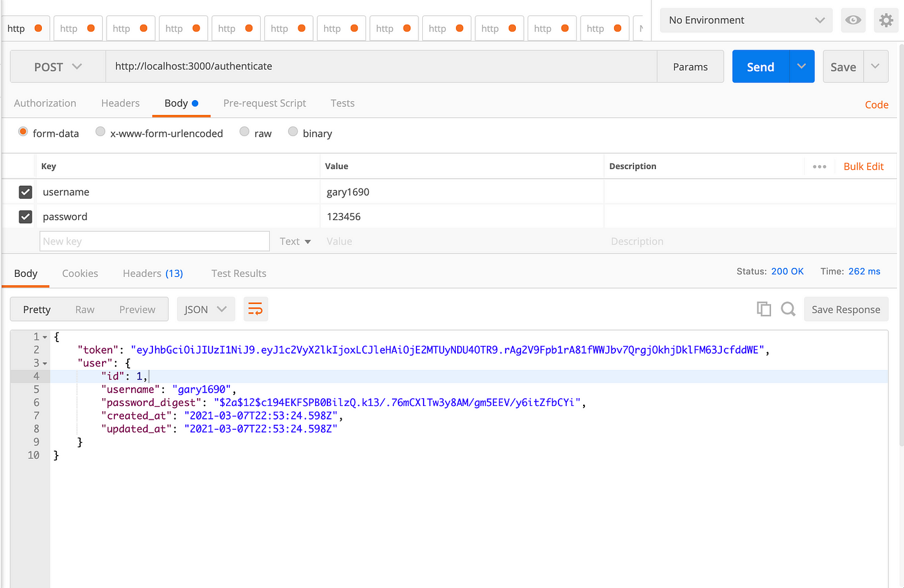Select the form-data radio button

point(23,132)
